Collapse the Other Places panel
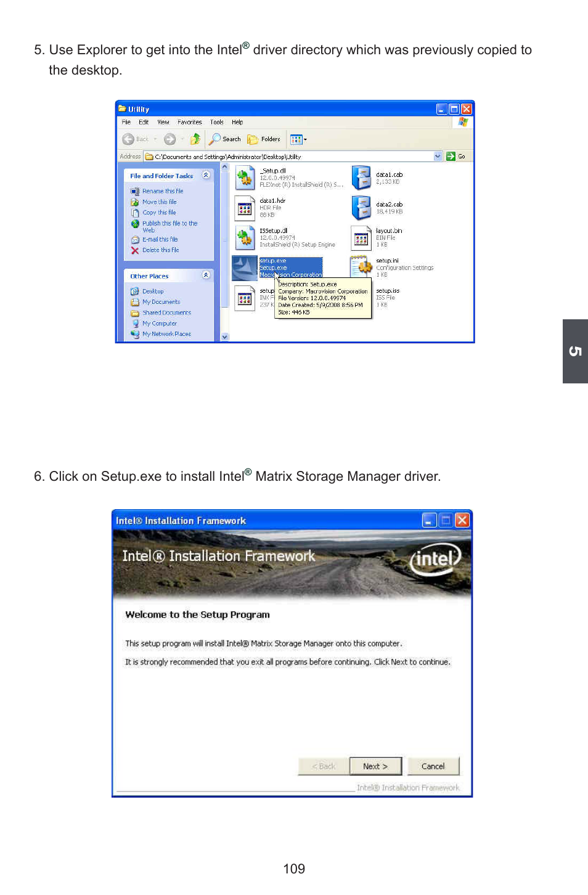The height and width of the screenshot is (895, 588). coord(206,276)
